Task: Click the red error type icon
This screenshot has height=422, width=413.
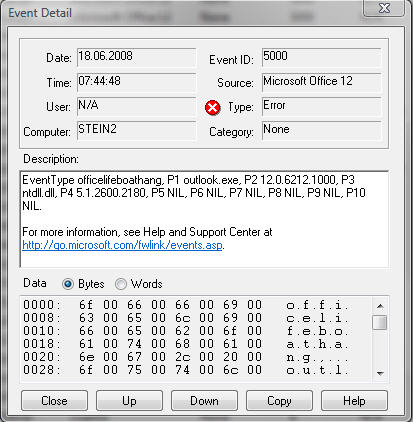Action: 213,108
